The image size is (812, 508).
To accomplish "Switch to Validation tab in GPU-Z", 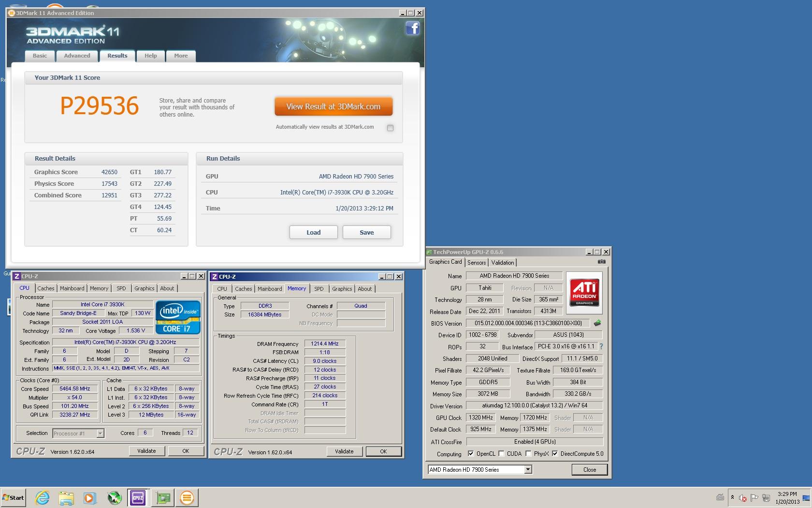I will click(x=503, y=263).
